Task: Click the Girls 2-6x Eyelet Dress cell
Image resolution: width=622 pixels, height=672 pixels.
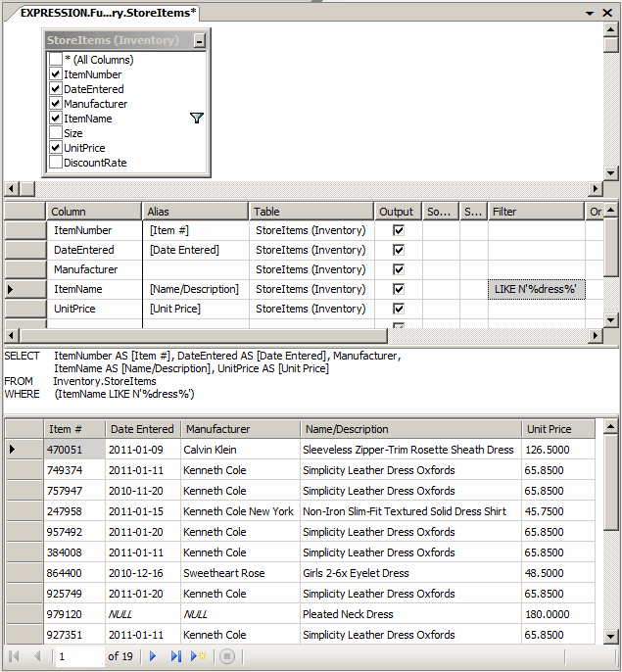Action: [411, 573]
